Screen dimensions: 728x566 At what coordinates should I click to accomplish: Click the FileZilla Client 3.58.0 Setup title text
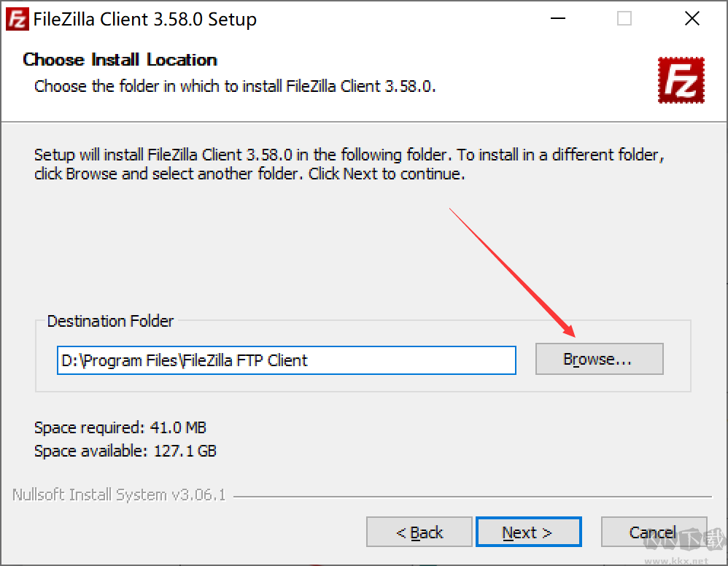145,19
